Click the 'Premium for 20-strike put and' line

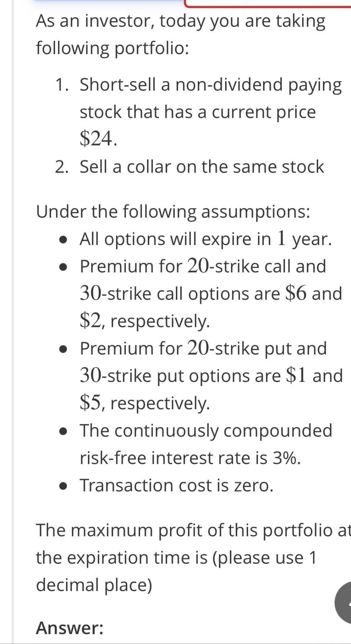tap(203, 348)
